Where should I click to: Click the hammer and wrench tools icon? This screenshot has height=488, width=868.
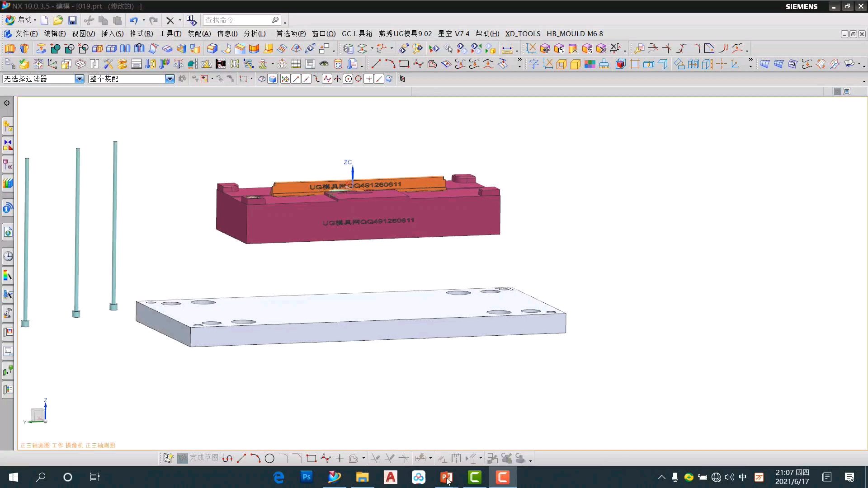tap(108, 64)
